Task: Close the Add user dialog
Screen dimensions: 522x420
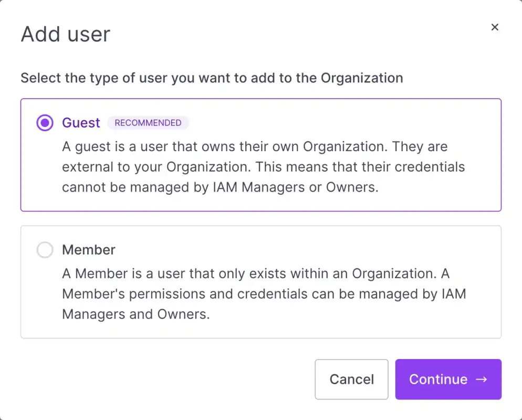Action: click(495, 27)
